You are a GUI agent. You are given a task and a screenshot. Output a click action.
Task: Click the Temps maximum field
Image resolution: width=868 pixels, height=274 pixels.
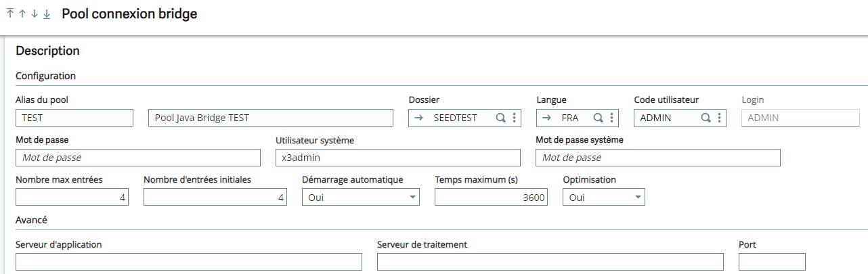point(491,198)
